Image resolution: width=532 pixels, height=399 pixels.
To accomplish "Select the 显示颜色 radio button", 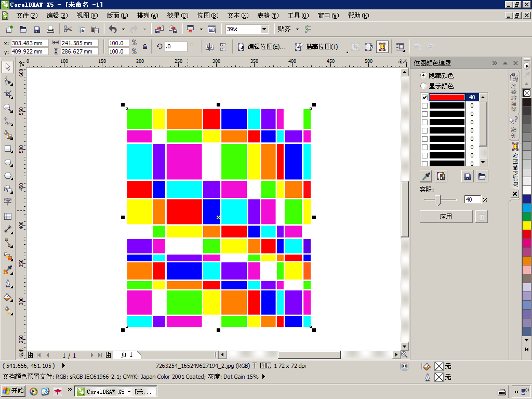I will [423, 86].
